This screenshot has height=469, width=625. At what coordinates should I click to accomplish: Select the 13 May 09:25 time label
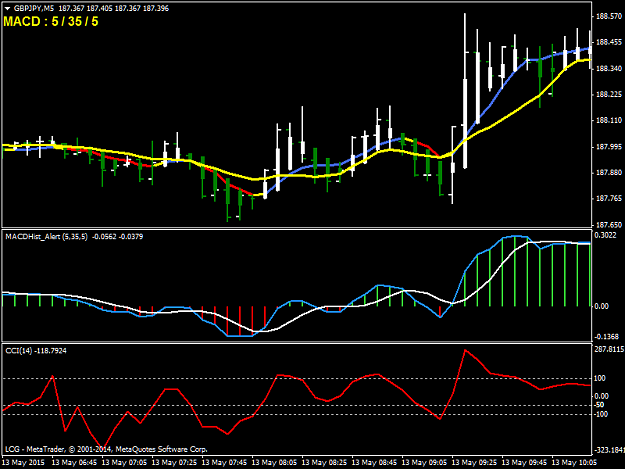pyautogui.click(x=474, y=463)
